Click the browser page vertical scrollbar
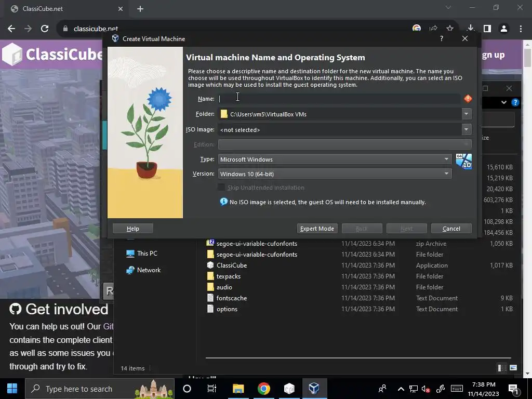Screen dimensions: 532x399 coord(528,58)
